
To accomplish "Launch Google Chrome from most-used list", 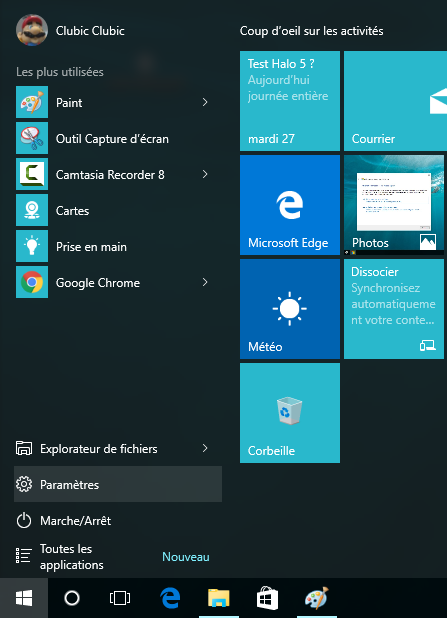I will pos(112,282).
